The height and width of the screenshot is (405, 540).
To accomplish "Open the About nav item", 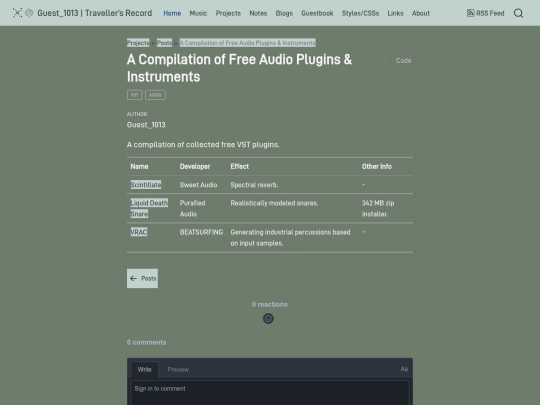I will [x=421, y=13].
